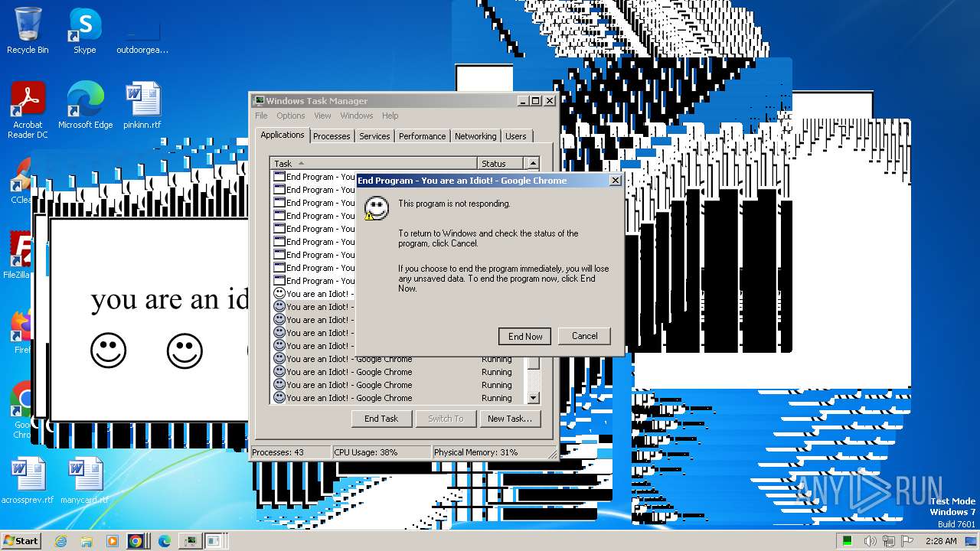Open the Help menu in Task Manager
980x551 pixels.
coord(390,116)
